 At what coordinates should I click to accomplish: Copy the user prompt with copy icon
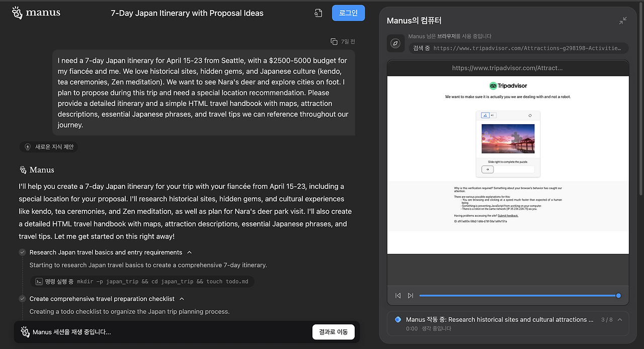pyautogui.click(x=334, y=41)
